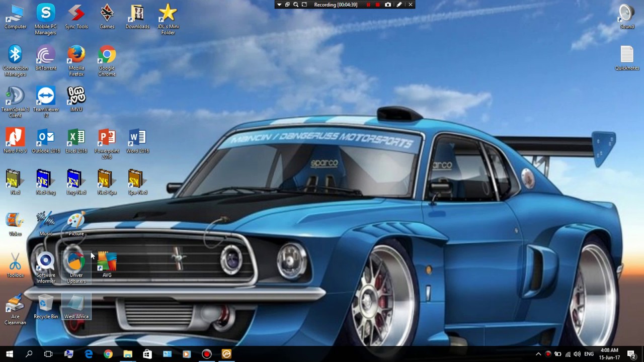Select the Sound speaker desktop icon
The height and width of the screenshot is (362, 644).
[627, 17]
